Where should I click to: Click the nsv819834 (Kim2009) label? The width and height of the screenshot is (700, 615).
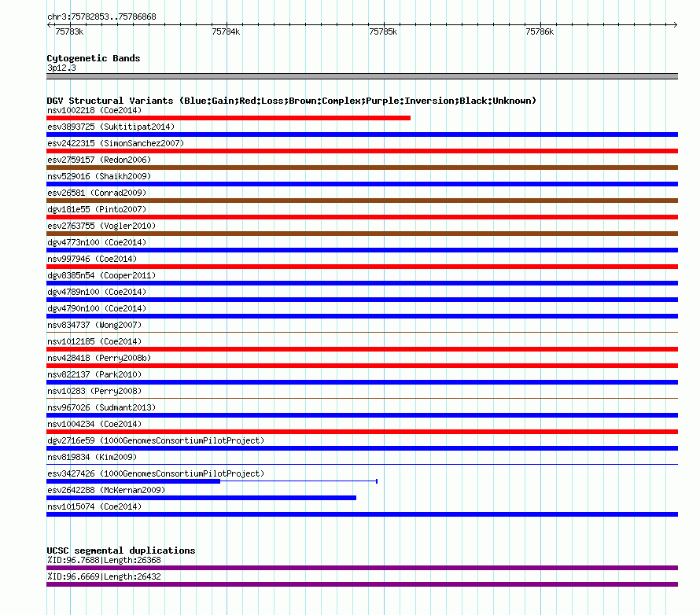pyautogui.click(x=92, y=457)
